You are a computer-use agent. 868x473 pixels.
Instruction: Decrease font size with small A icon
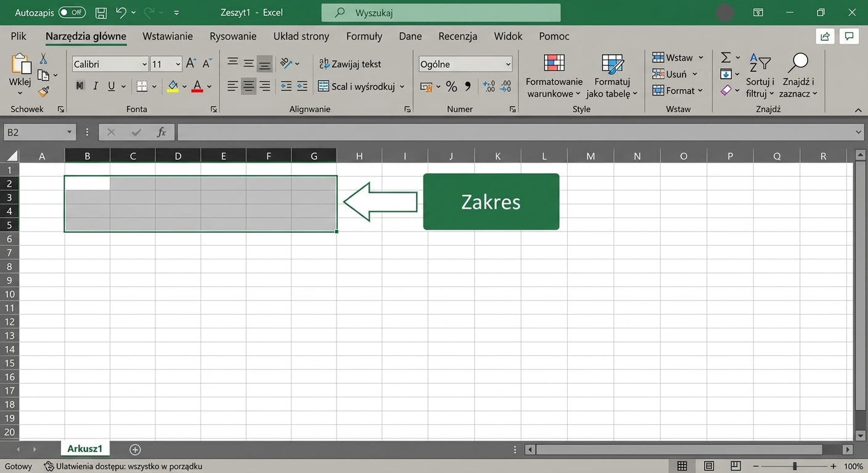pyautogui.click(x=207, y=63)
